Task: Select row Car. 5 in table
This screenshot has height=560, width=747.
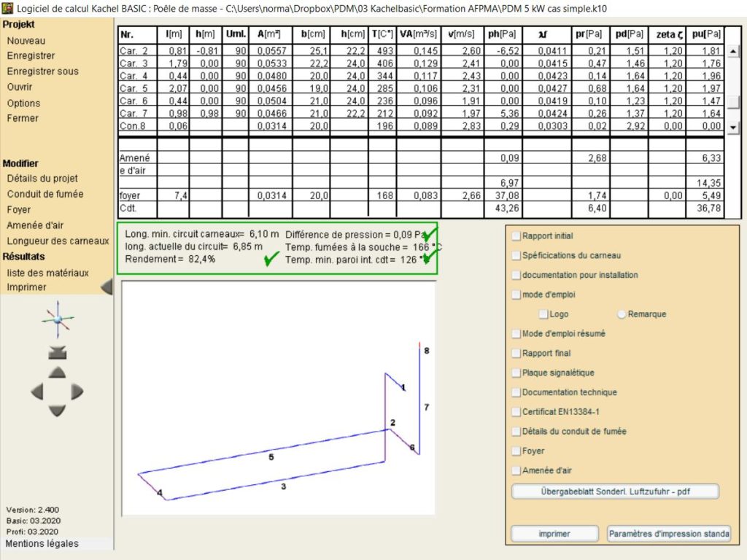Action: (421, 88)
